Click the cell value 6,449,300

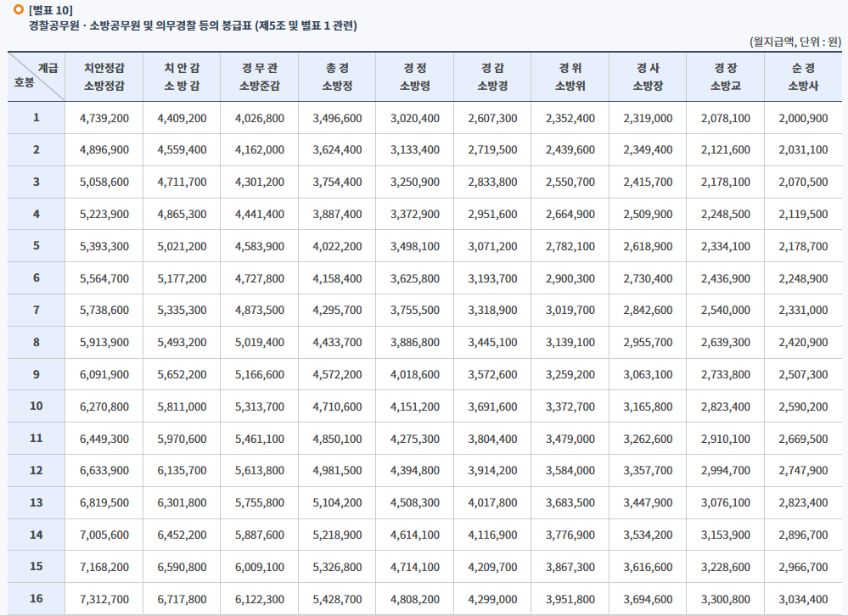(104, 439)
